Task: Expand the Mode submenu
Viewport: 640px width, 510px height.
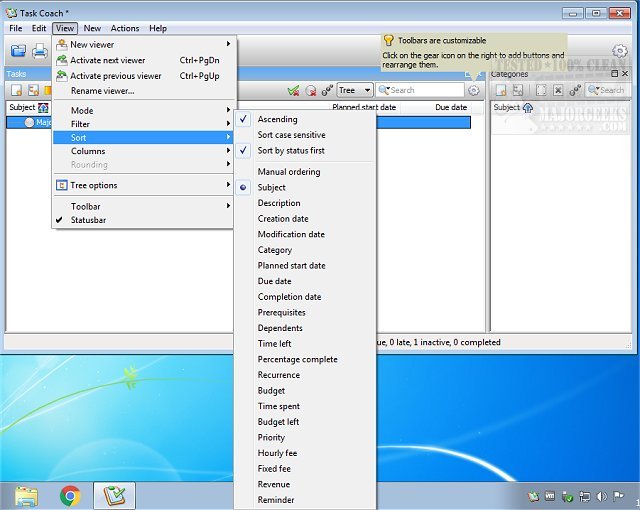Action: [x=142, y=111]
